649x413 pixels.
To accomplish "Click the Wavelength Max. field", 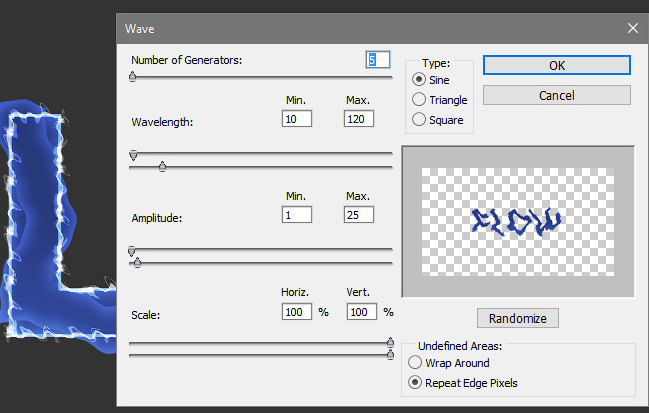I will click(359, 119).
